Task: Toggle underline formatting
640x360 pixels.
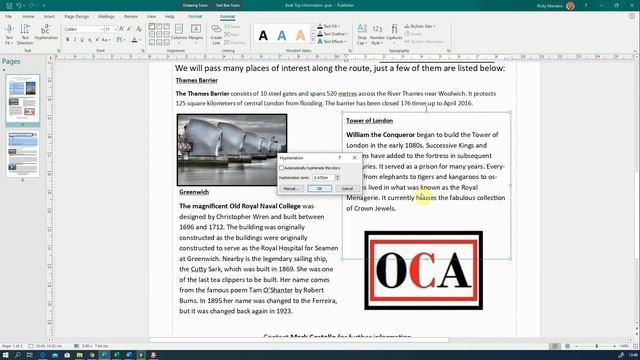Action: [82, 40]
